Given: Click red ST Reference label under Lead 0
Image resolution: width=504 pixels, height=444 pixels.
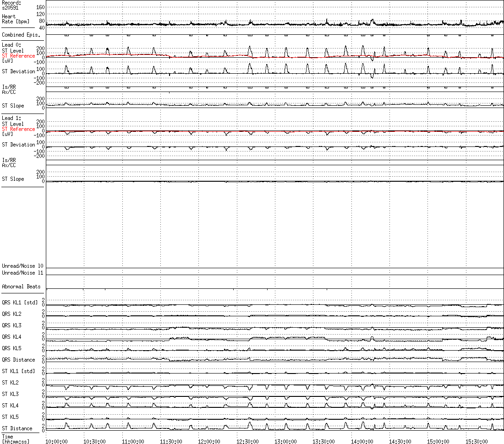Looking at the screenshot, I should (x=18, y=56).
